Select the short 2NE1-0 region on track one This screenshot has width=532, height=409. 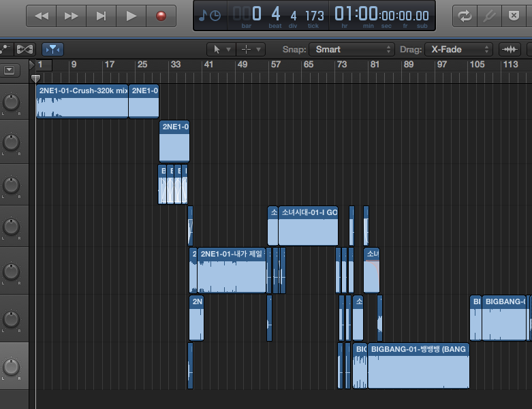pos(144,101)
